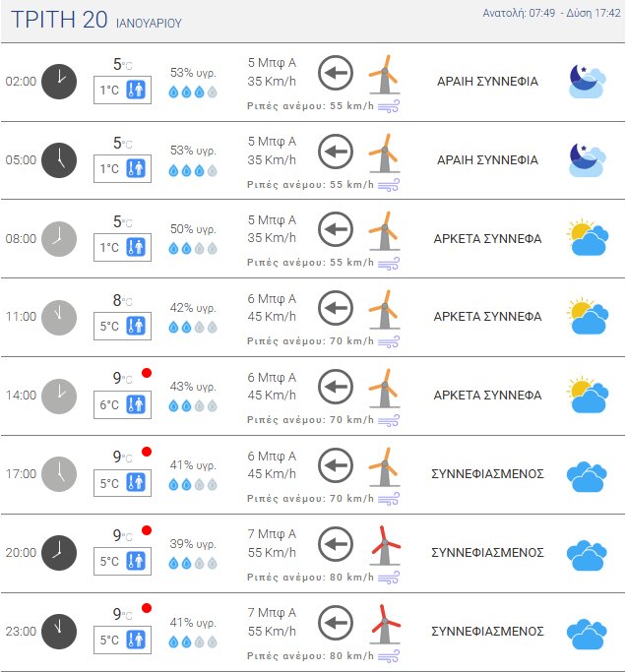The height and width of the screenshot is (672, 626).
Task: Click the 5°C feels-like box at 11:00
Action: (123, 327)
